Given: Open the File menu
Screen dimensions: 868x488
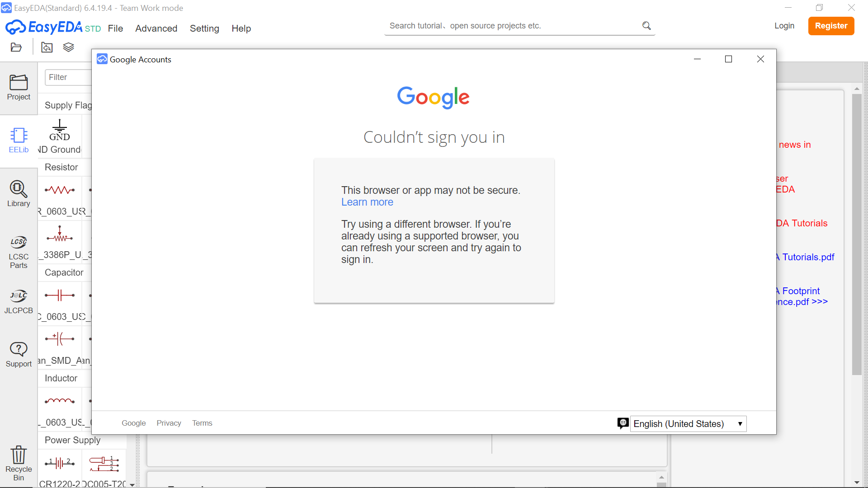Looking at the screenshot, I should (x=115, y=28).
